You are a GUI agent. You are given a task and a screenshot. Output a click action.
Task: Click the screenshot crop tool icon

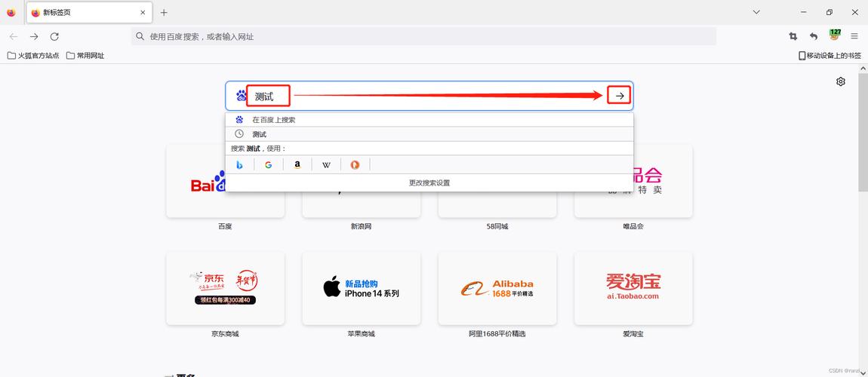click(793, 36)
